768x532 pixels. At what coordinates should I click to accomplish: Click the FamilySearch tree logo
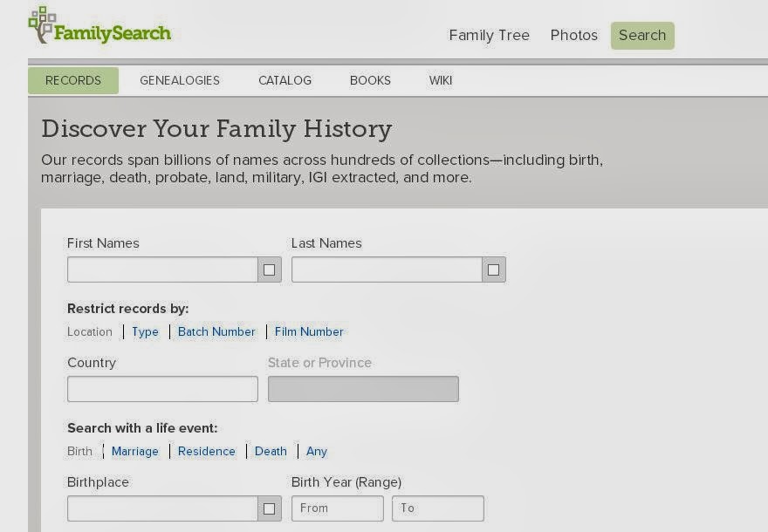coord(42,24)
